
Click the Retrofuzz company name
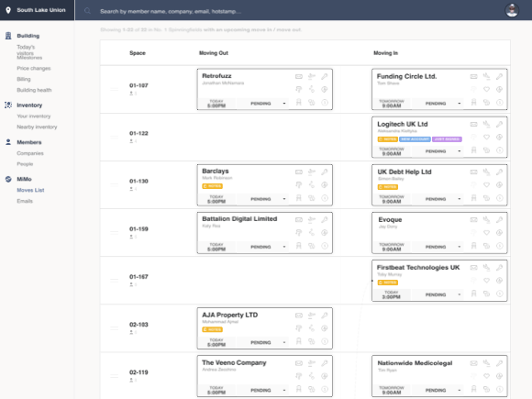pos(216,76)
